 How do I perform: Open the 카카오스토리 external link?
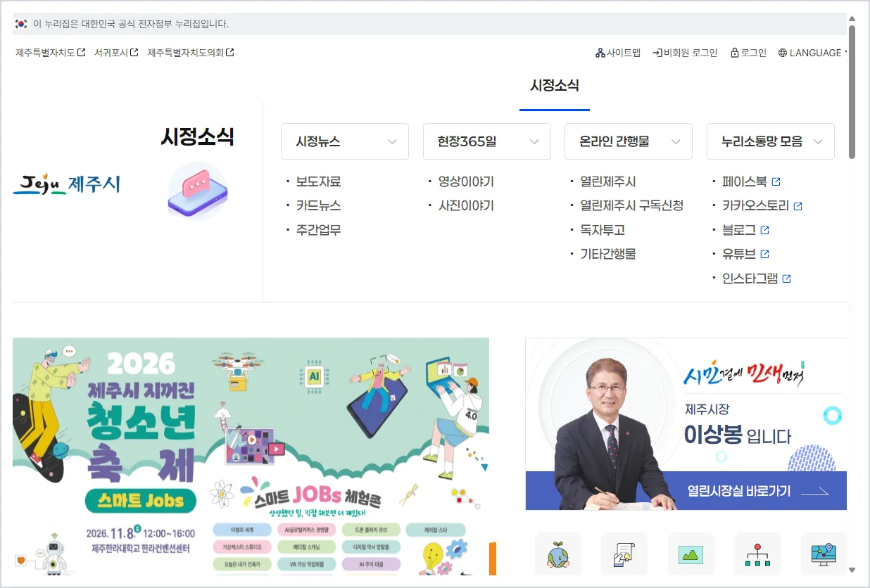[x=762, y=206]
